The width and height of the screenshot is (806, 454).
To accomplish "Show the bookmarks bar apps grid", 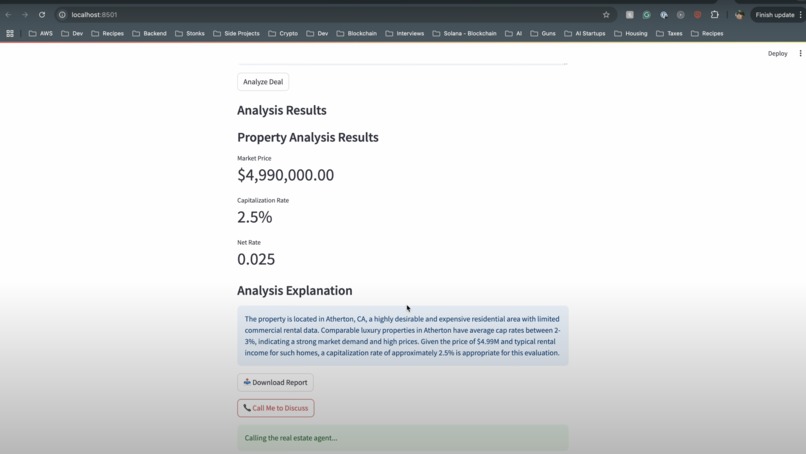I will click(10, 33).
